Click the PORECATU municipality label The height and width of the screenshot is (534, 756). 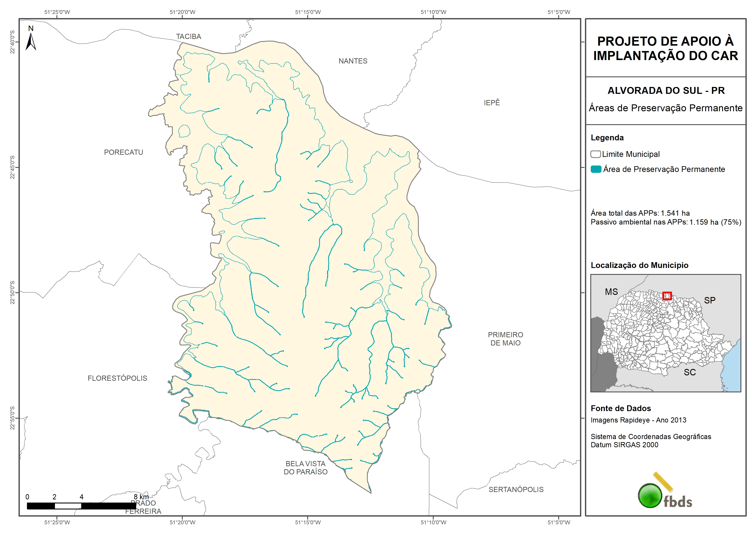click(x=123, y=152)
